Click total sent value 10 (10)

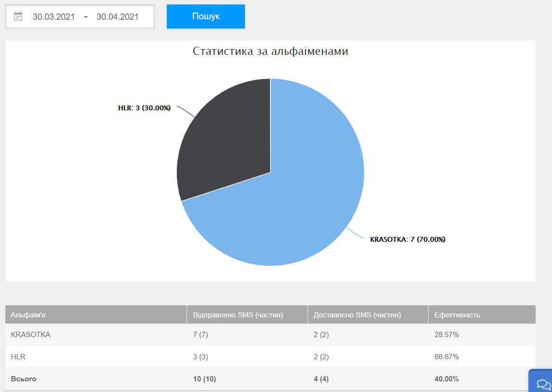204,379
